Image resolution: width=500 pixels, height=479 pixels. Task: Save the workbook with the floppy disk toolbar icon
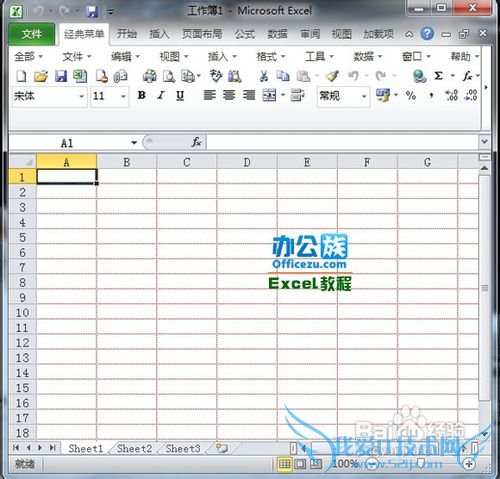(x=61, y=76)
